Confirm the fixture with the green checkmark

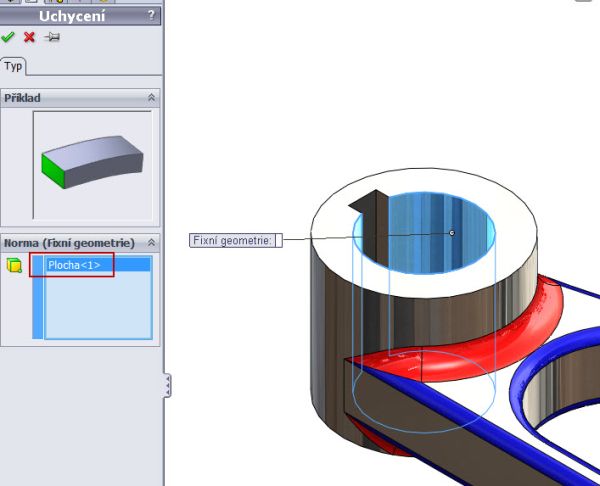(8, 37)
